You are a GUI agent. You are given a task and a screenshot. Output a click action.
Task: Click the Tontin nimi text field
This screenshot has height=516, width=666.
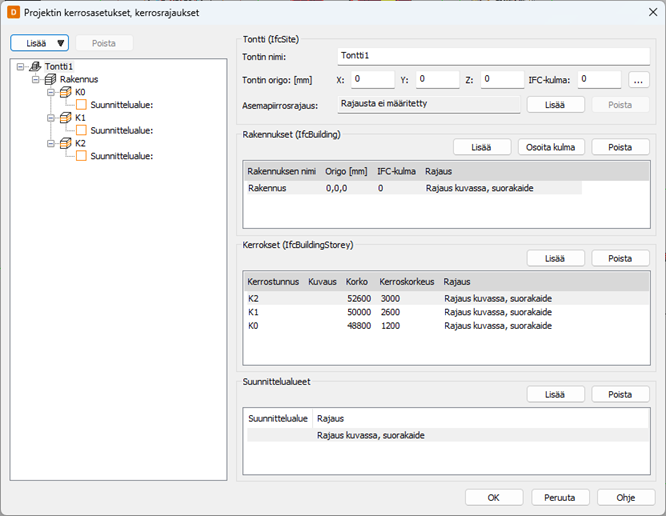coord(492,57)
